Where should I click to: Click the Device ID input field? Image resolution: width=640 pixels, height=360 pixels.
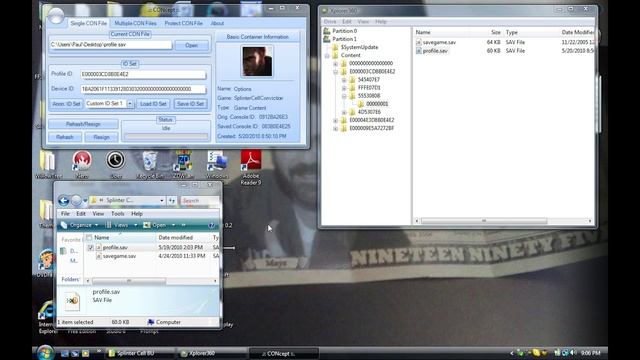coord(143,89)
